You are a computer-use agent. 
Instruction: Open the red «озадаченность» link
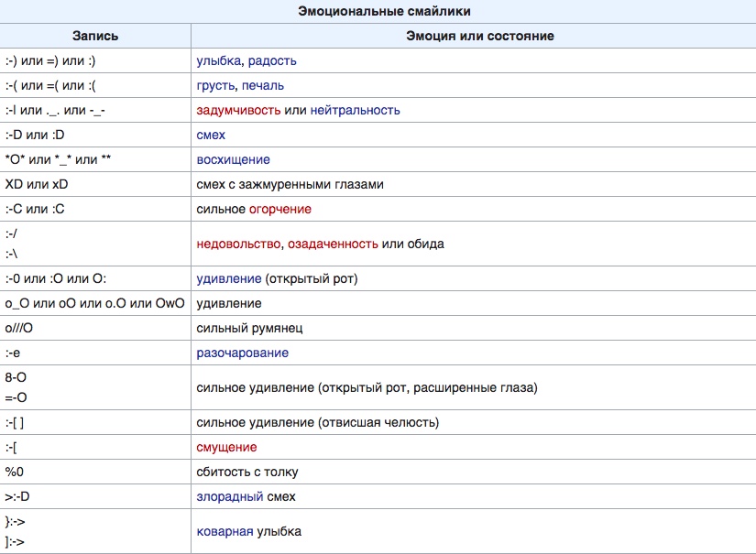point(334,244)
